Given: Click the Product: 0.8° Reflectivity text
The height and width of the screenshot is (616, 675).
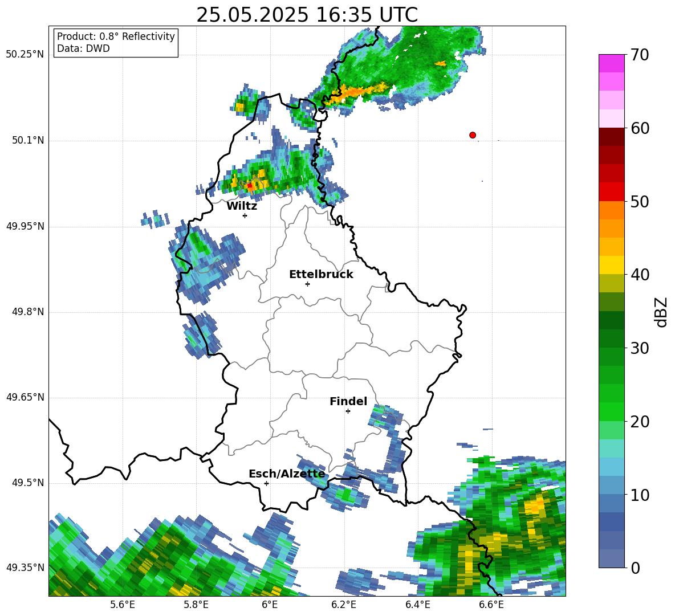Looking at the screenshot, I should point(116,36).
